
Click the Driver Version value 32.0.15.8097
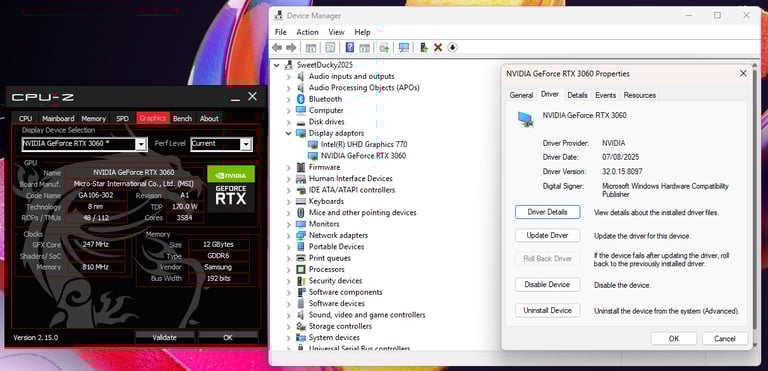click(622, 172)
